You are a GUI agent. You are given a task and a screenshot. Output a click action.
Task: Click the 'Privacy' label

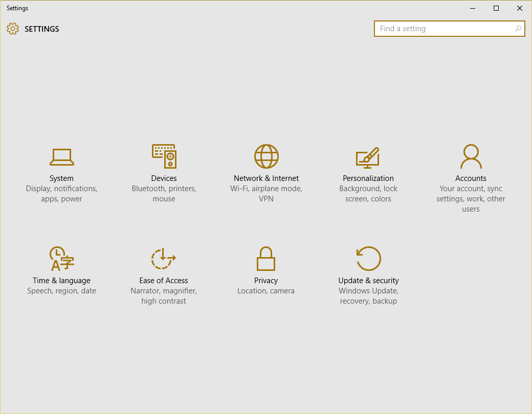(266, 281)
